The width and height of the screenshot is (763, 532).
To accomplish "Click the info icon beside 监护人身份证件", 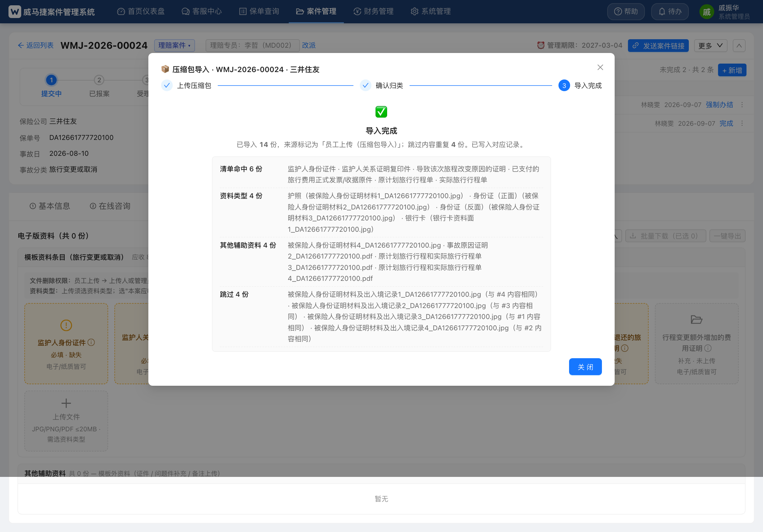I will tap(91, 342).
